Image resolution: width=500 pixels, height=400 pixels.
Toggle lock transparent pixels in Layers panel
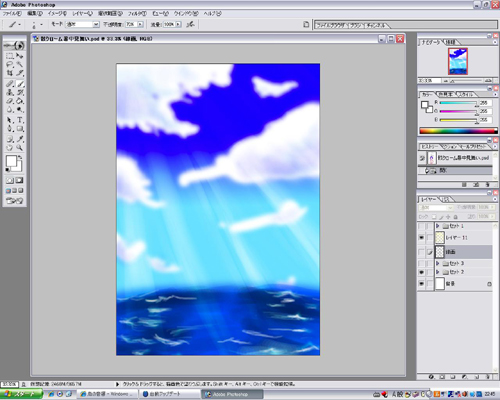434,217
